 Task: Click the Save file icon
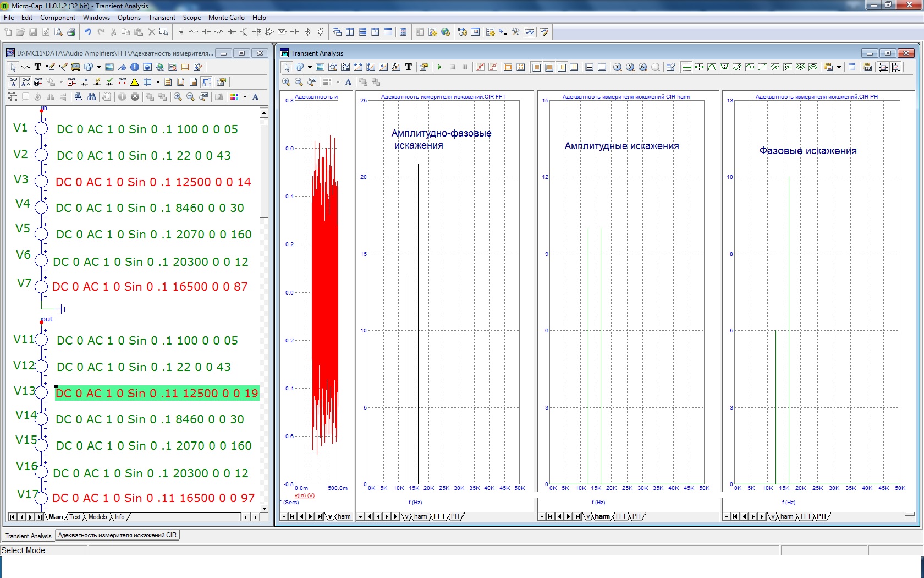[33, 32]
